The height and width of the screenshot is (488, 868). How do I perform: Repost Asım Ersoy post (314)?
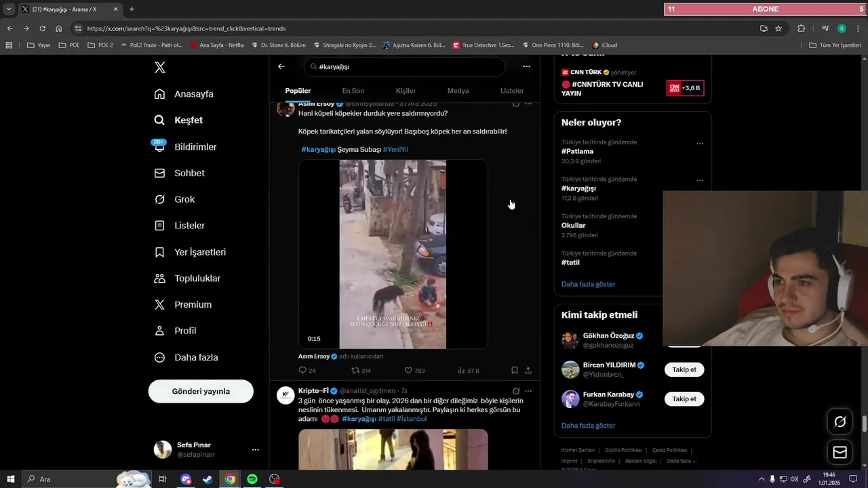[x=361, y=371]
